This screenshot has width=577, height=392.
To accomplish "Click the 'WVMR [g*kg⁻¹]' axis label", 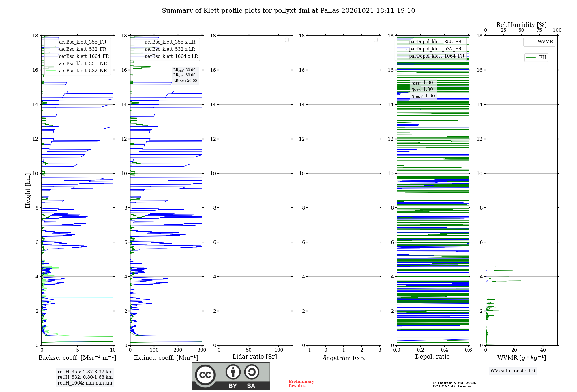I will (522, 358).
